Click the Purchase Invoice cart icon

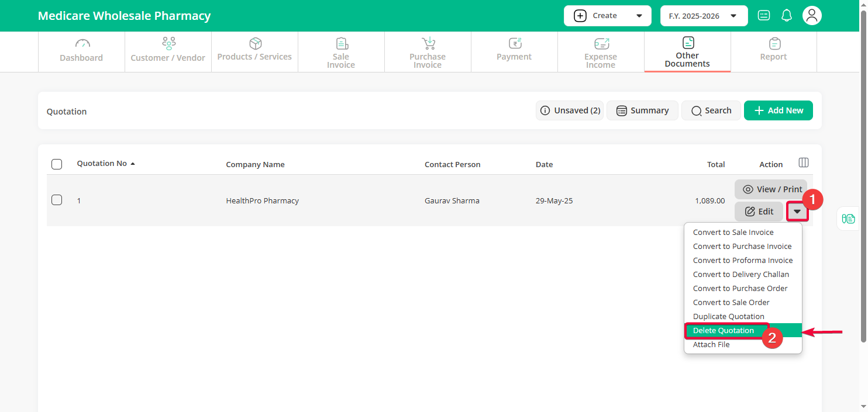[x=428, y=44]
